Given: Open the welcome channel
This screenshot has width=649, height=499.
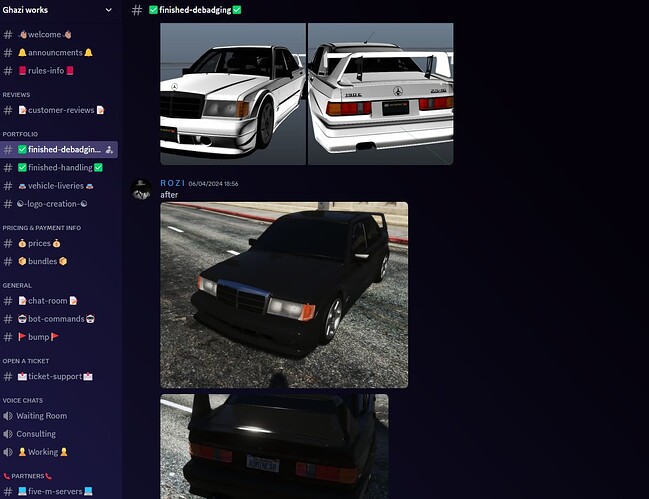Looking at the screenshot, I should [45, 34].
